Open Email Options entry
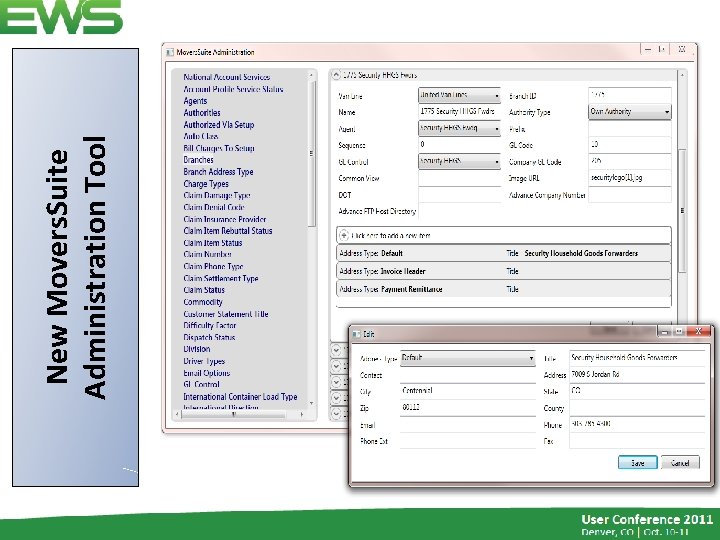Viewport: 720px width, 540px height. tap(207, 373)
